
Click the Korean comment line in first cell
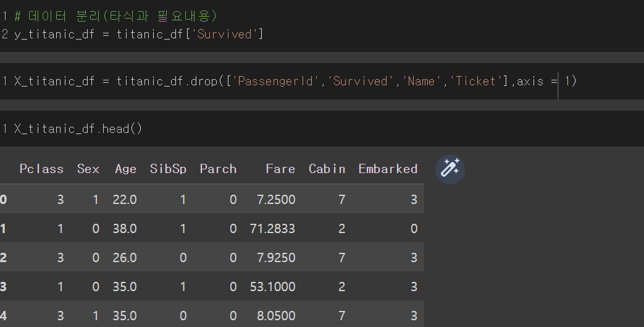coord(116,17)
